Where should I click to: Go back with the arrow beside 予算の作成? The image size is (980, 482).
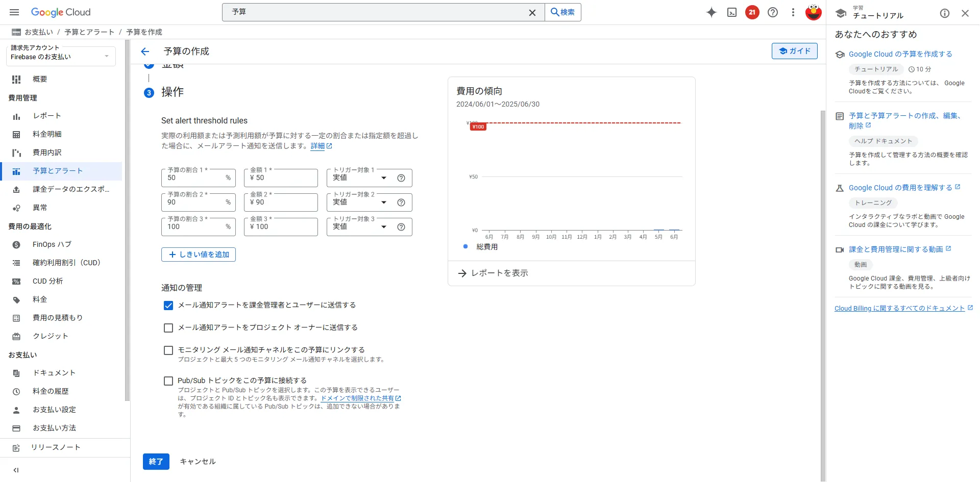[145, 51]
